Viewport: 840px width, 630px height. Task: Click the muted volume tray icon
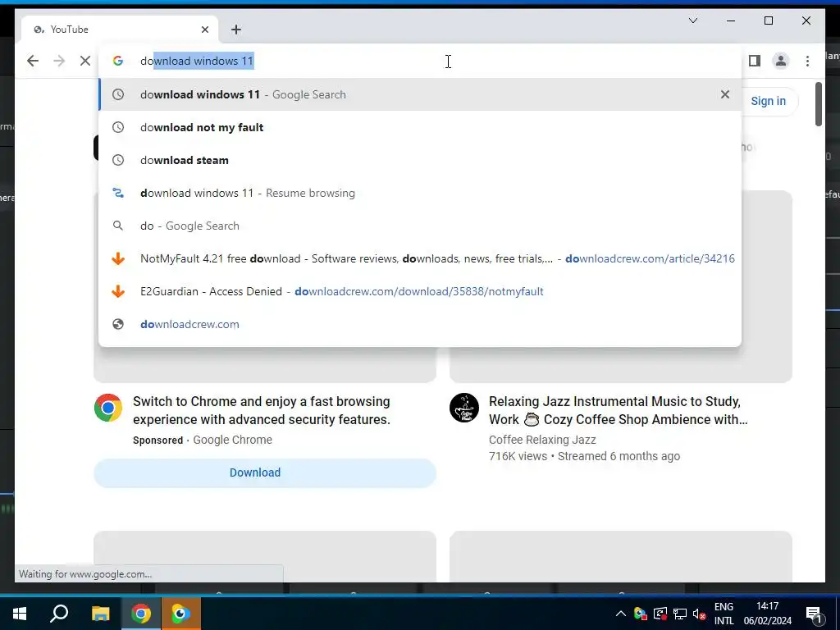click(x=699, y=614)
